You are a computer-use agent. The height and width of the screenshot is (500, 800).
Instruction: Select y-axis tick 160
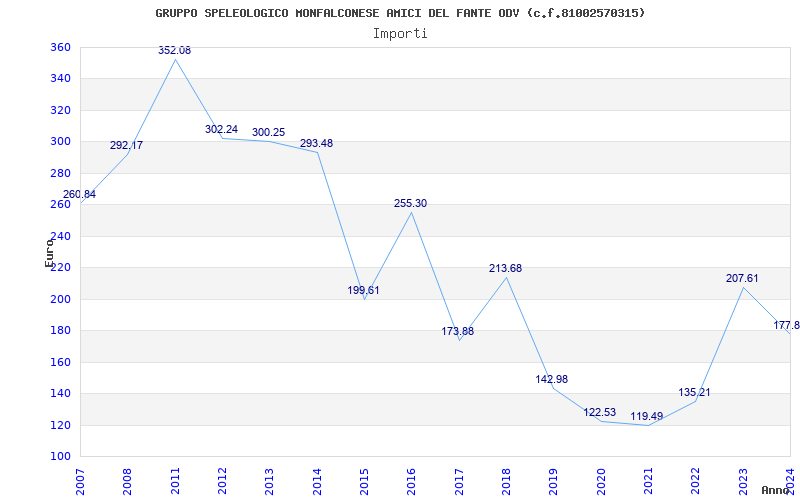click(60, 362)
